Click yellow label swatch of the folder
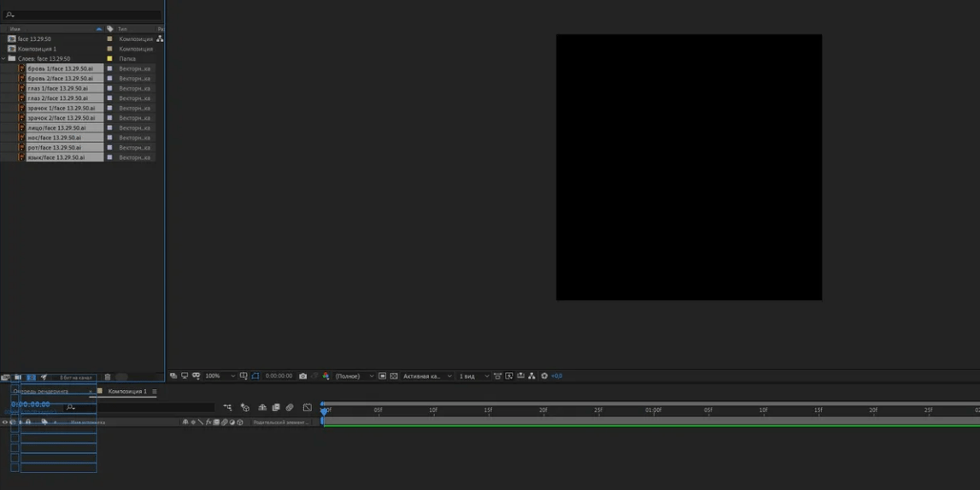Viewport: 980px width, 490px height. 109,59
